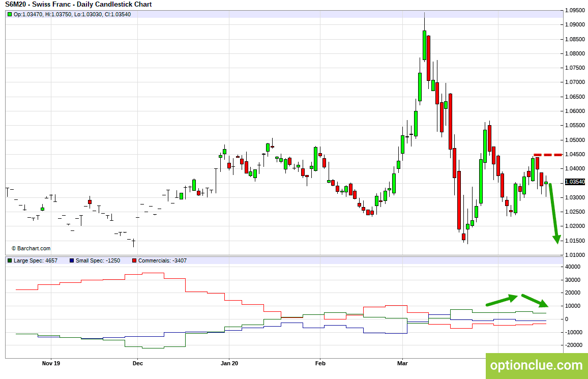The width and height of the screenshot is (588, 379).
Task: Select the Mar date axis label
Action: (402, 363)
